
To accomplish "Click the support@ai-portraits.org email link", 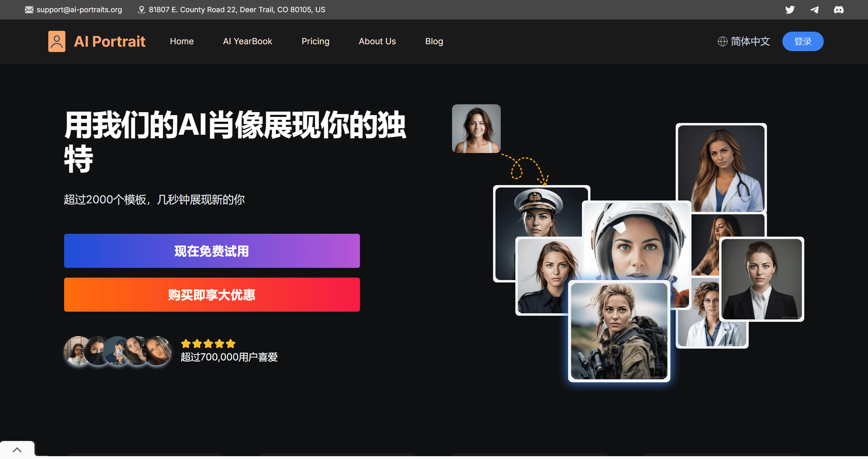I will pyautogui.click(x=79, y=10).
